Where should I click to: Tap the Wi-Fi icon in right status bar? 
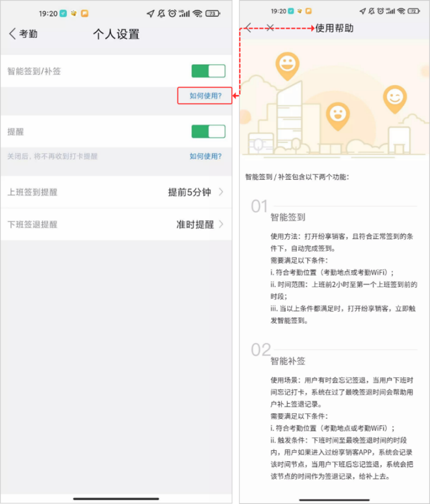pyautogui.click(x=401, y=11)
